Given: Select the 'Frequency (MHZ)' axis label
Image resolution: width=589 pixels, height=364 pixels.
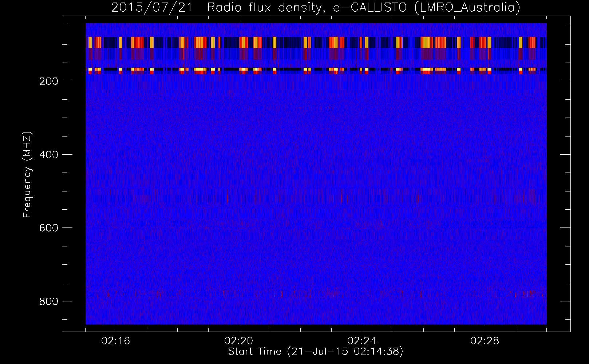Looking at the screenshot, I should [x=27, y=175].
